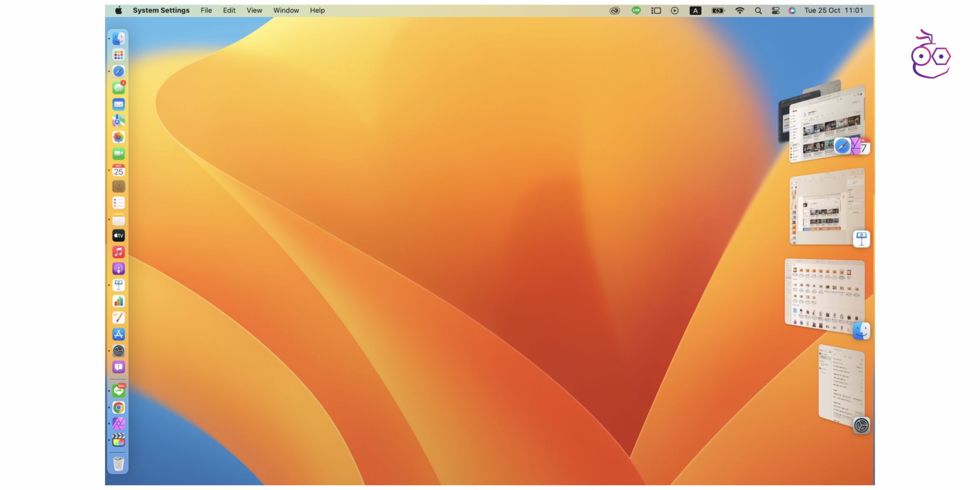Open Control Center in menu bar
This screenshot has width=980, height=490.
[775, 11]
